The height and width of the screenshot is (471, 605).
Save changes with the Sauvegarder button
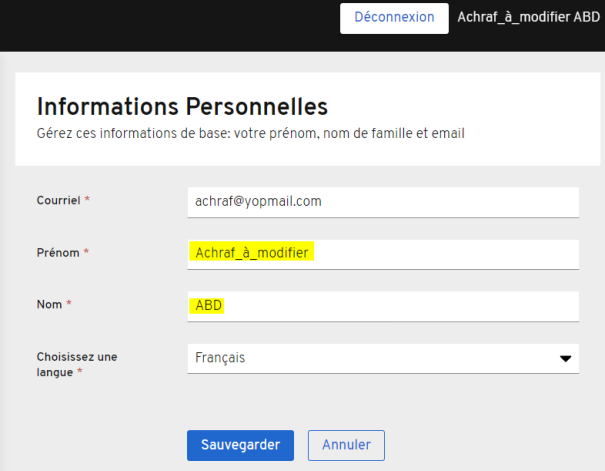click(240, 445)
